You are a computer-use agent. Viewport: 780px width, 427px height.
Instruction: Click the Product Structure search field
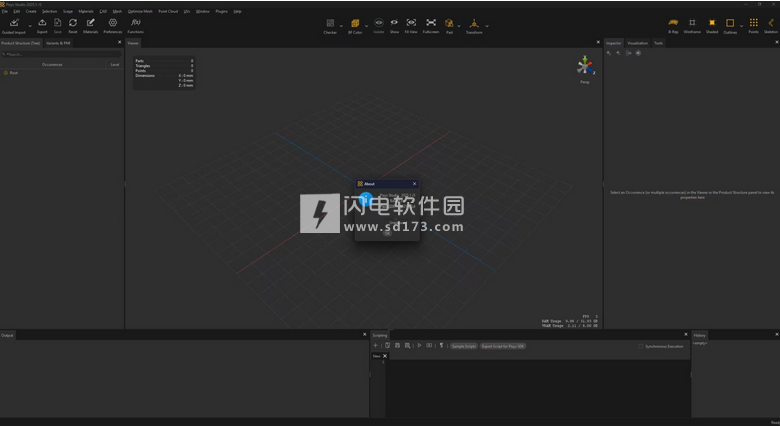(60, 54)
